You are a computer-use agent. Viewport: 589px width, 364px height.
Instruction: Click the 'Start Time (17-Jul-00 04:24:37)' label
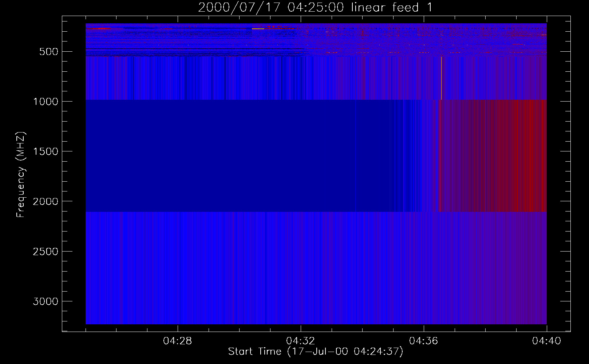(x=316, y=352)
